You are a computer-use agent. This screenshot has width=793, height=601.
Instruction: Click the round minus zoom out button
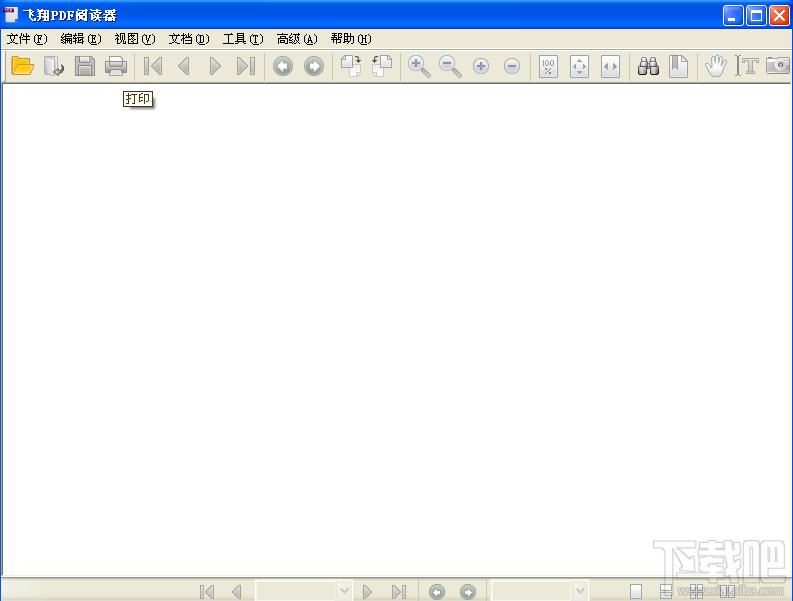(512, 66)
